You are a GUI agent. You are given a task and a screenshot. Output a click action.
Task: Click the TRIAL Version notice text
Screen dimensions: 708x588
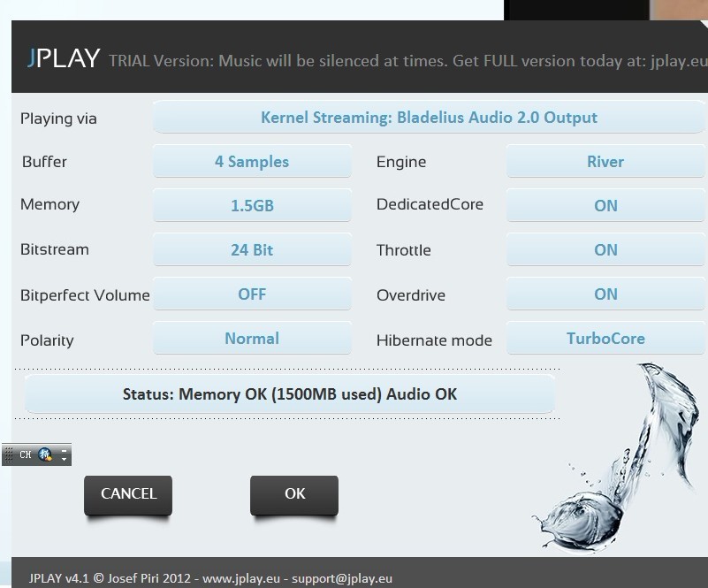[x=408, y=60]
